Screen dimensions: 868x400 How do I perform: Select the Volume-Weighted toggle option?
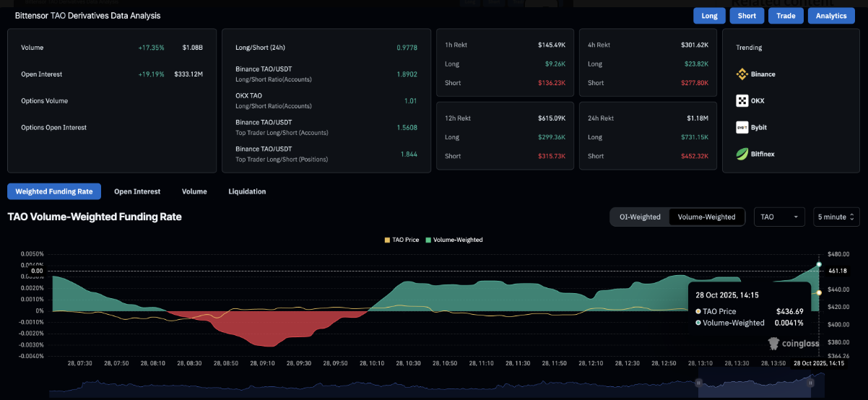706,217
